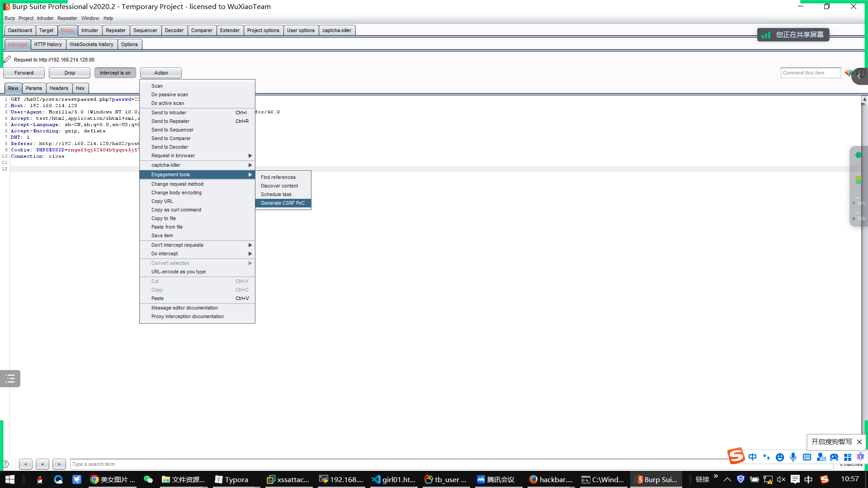
Task: Select Change request method
Action: [x=197, y=184]
